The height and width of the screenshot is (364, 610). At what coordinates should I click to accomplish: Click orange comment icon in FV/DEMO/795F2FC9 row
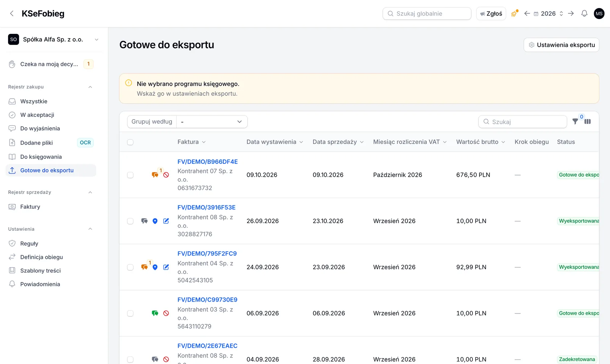tap(144, 267)
